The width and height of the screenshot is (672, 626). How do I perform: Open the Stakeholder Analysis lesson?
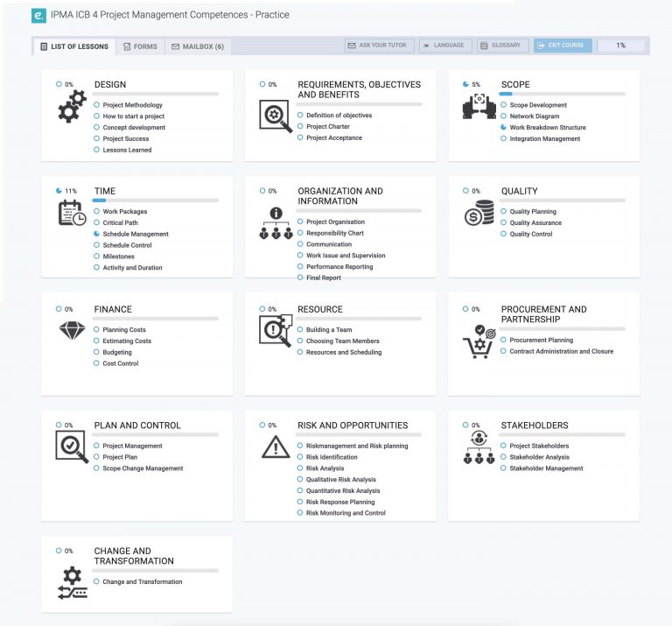[540, 457]
